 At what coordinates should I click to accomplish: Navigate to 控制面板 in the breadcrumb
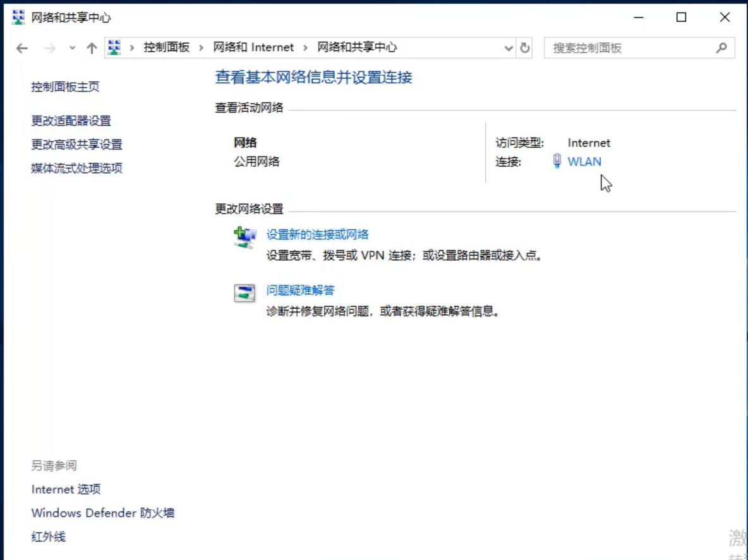click(x=166, y=47)
